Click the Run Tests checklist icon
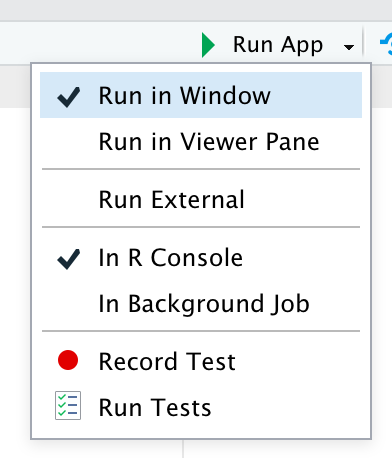Screen dimensions: 392x458 tap(68, 405)
